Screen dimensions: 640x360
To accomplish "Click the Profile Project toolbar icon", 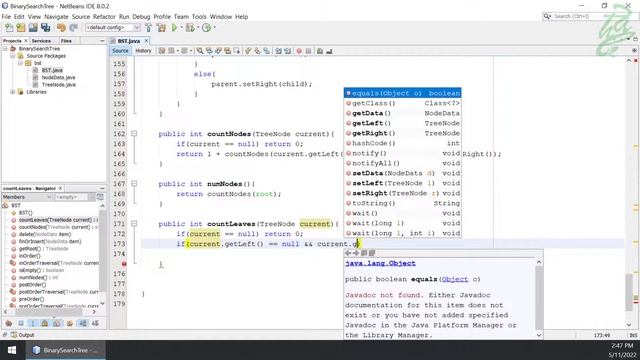I will [207, 28].
